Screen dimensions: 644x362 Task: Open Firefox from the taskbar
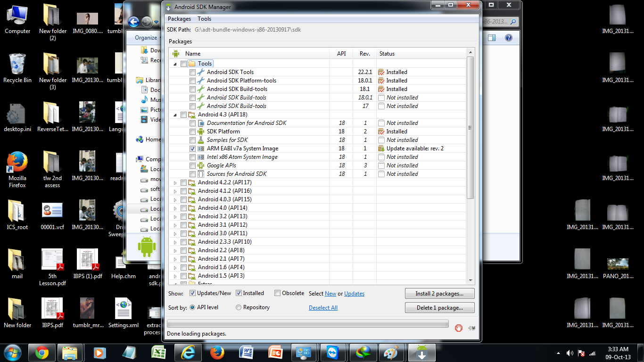[217, 353]
